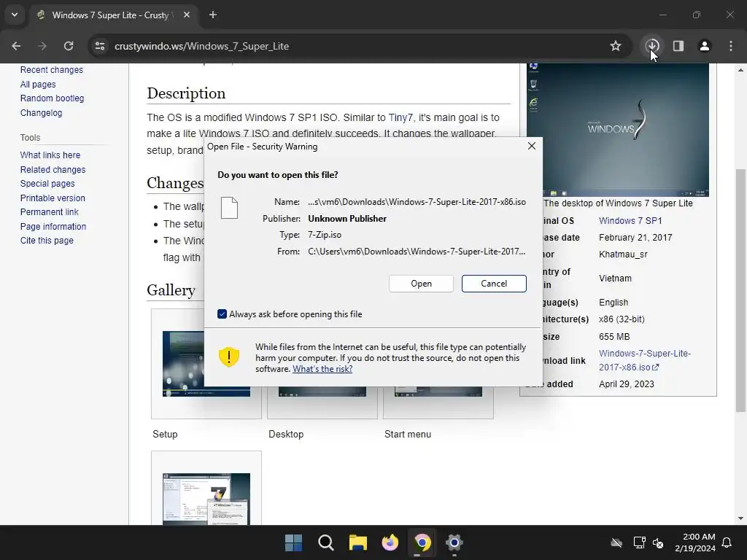Click Cite this page link

tap(47, 241)
